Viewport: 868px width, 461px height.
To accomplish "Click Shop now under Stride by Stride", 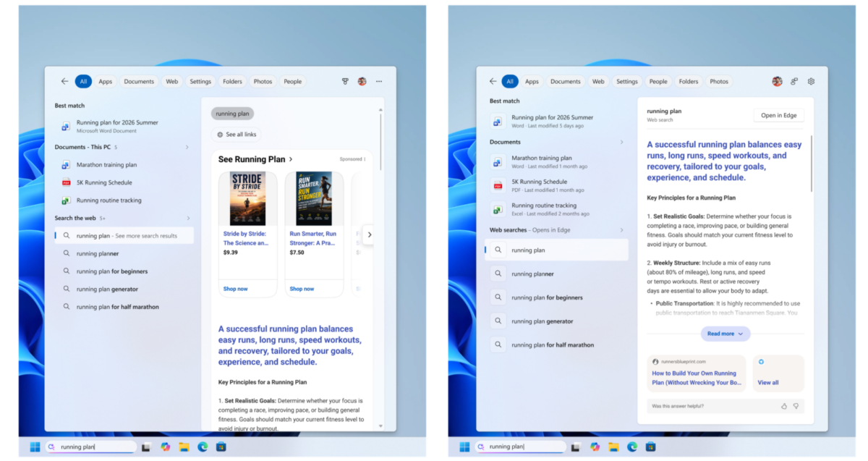I will point(235,289).
